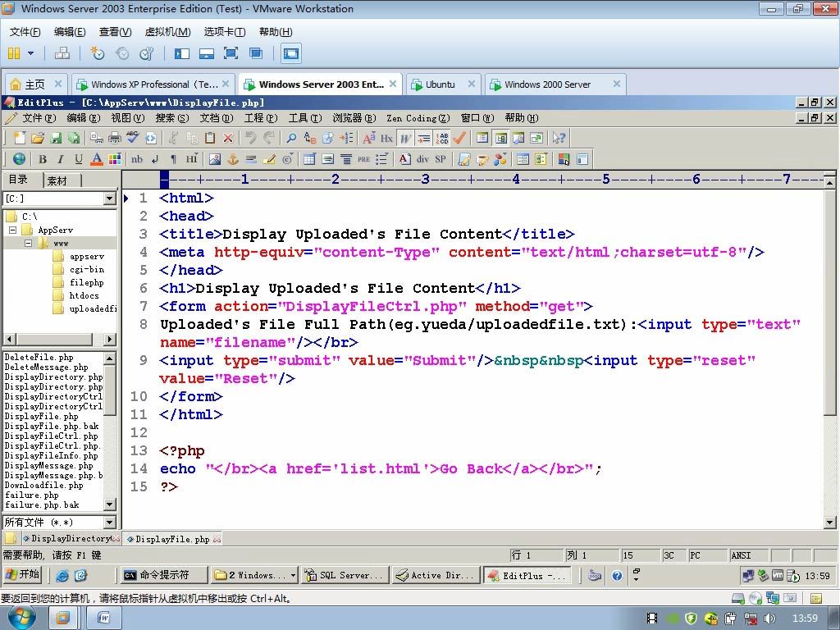Expand the 2 Windows taskbar group dropdown
The width and height of the screenshot is (840, 630).
(293, 575)
